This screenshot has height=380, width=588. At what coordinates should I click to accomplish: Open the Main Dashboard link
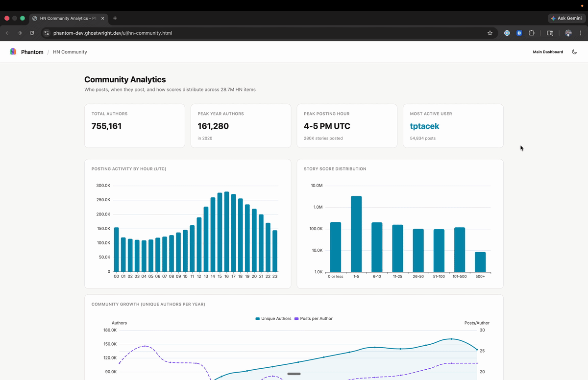(547, 51)
